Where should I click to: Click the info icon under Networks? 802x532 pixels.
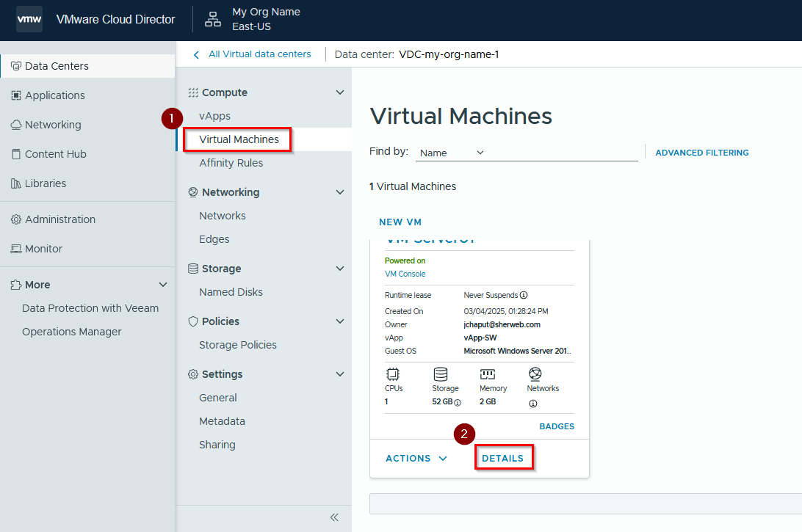point(533,404)
